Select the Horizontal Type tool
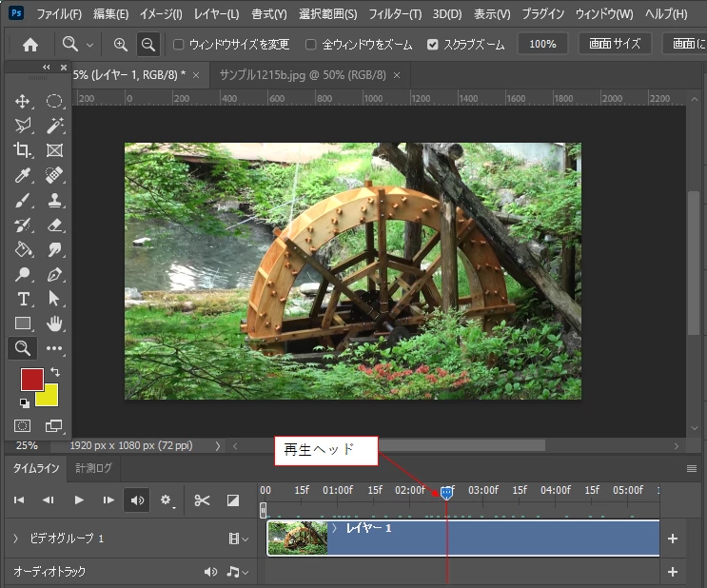The width and height of the screenshot is (707, 588). [23, 299]
